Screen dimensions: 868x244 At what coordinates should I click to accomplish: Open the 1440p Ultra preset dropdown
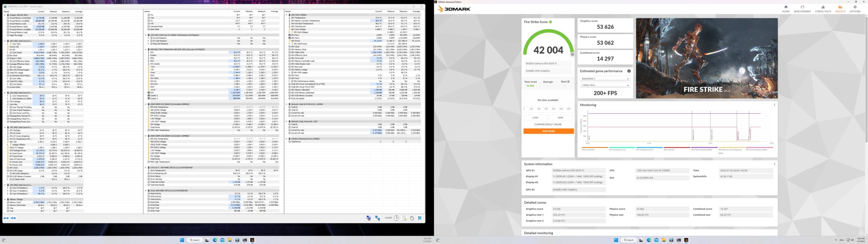[x=605, y=85]
